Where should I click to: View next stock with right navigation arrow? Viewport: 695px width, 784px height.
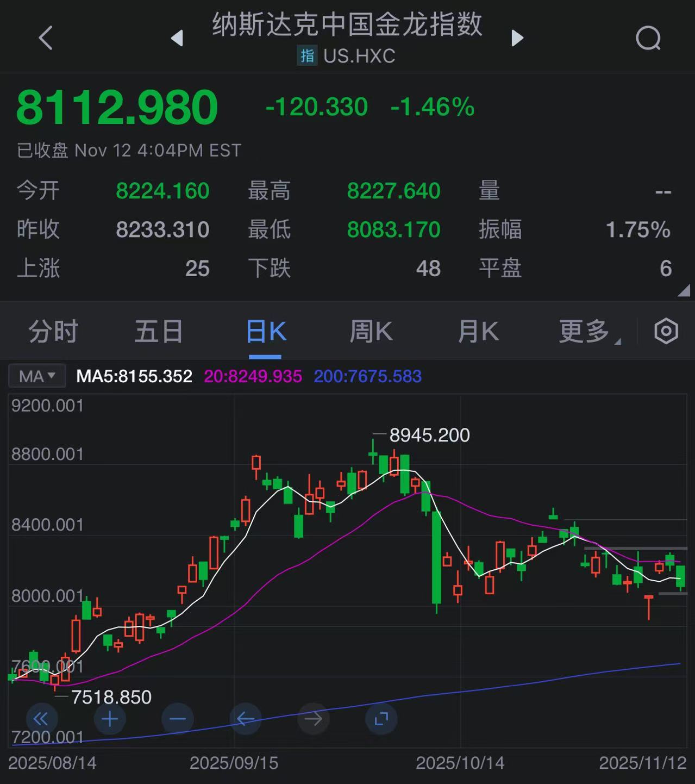point(516,38)
